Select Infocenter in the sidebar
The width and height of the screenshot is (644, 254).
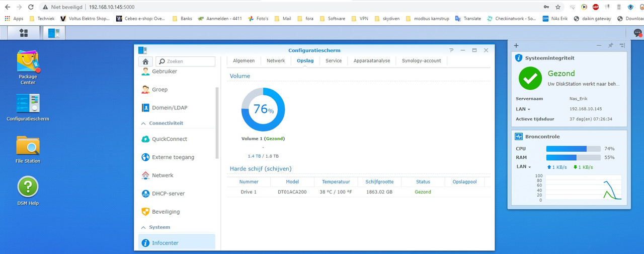(177, 243)
